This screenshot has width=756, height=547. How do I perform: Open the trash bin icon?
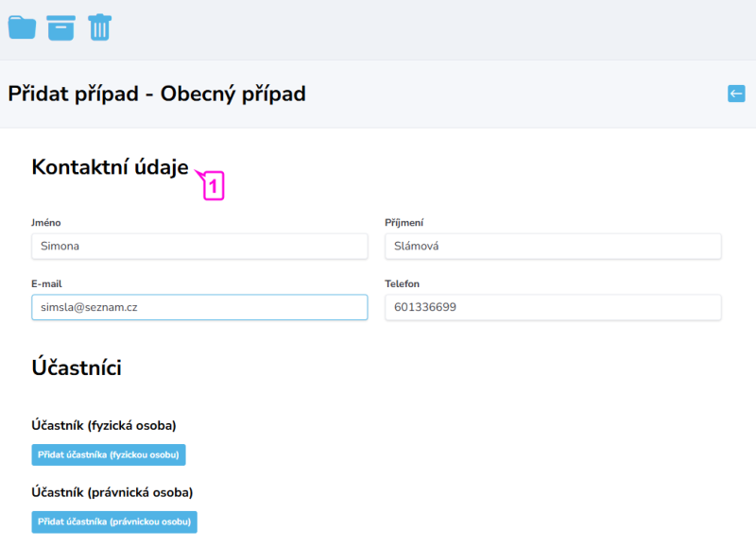(x=99, y=27)
